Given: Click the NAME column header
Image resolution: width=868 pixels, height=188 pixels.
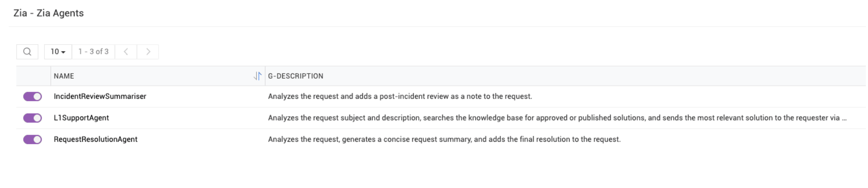Looking at the screenshot, I should (x=64, y=76).
